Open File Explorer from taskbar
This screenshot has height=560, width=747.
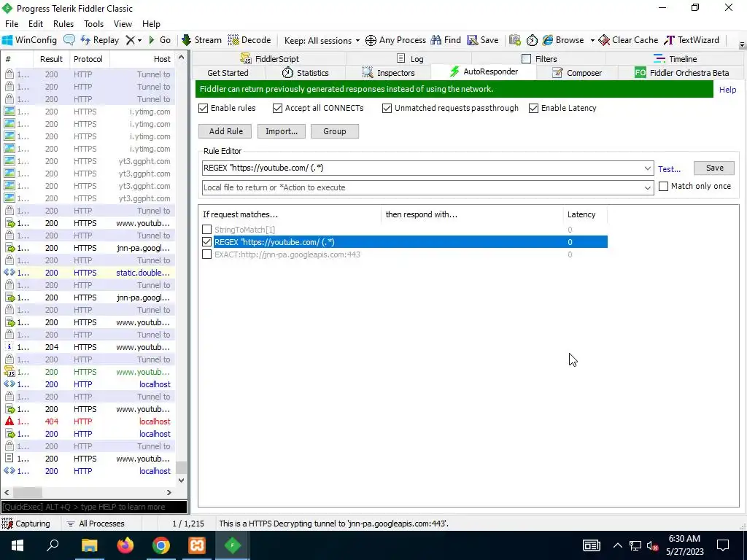pyautogui.click(x=89, y=545)
